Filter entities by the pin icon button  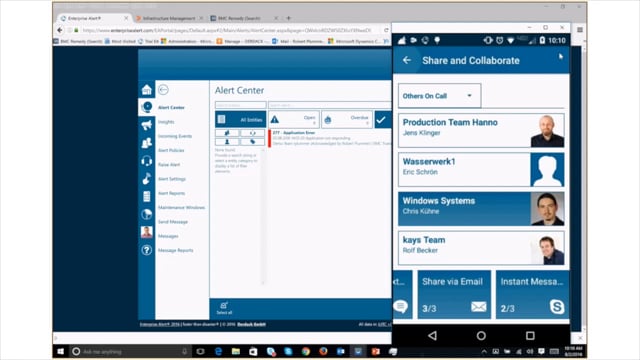227,133
